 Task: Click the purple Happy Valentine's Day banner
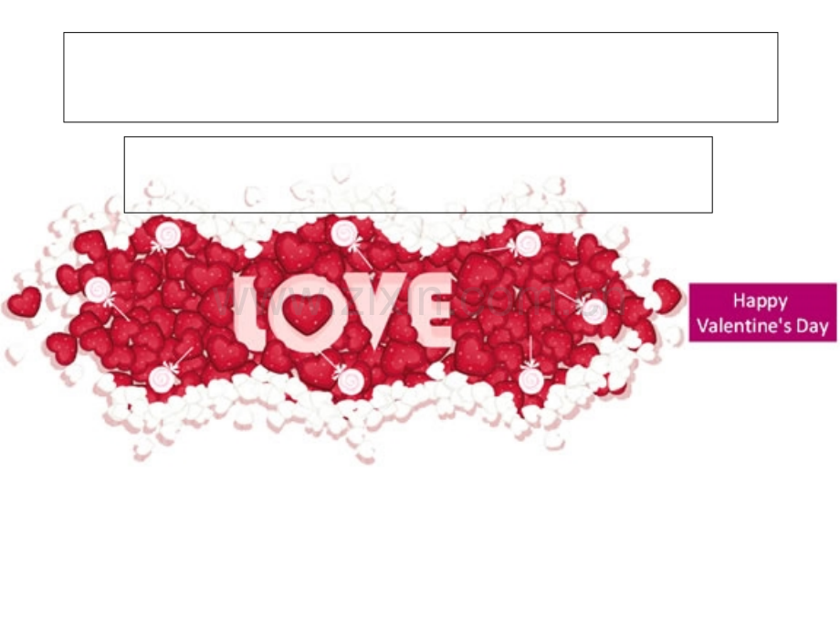[x=762, y=312]
